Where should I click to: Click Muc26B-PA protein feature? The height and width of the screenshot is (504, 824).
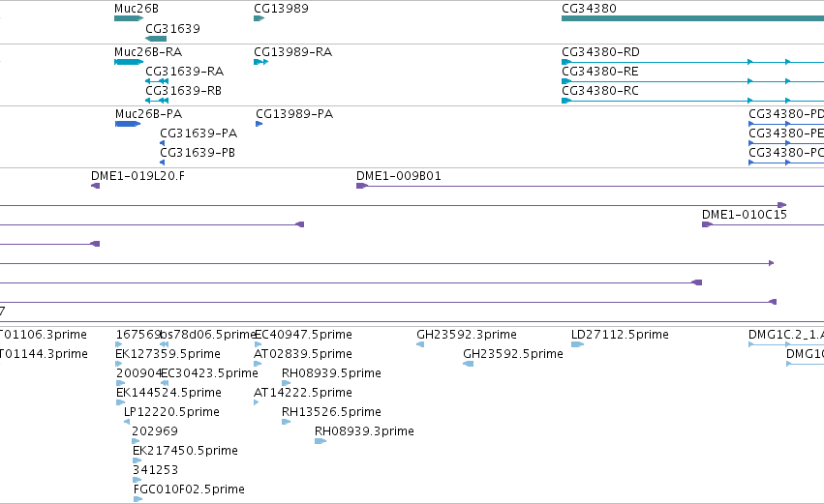128,124
